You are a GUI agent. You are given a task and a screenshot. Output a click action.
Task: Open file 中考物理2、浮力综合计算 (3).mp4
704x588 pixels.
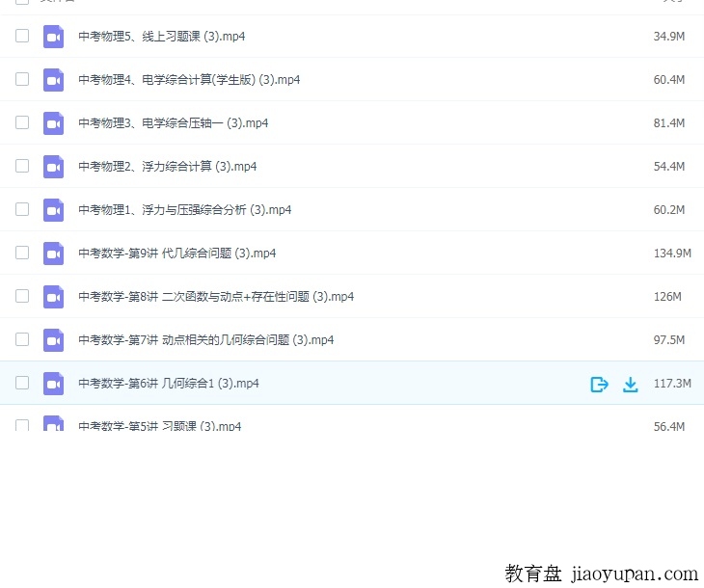tap(167, 167)
